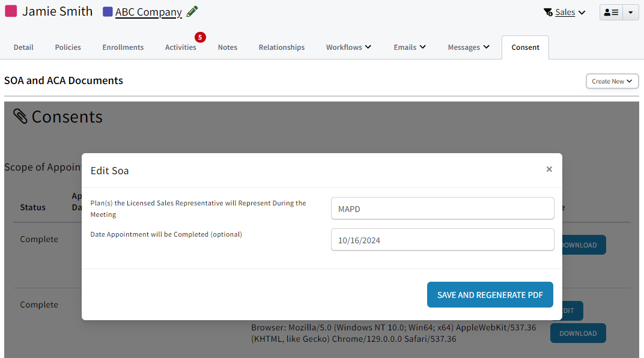Open the Notes tab
The height and width of the screenshot is (358, 644).
(228, 47)
